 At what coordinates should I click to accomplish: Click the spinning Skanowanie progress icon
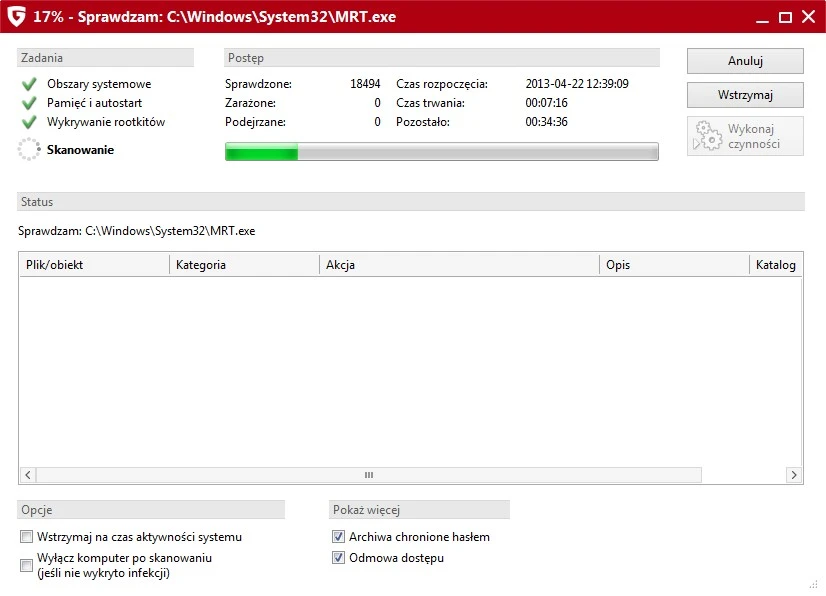[x=29, y=150]
